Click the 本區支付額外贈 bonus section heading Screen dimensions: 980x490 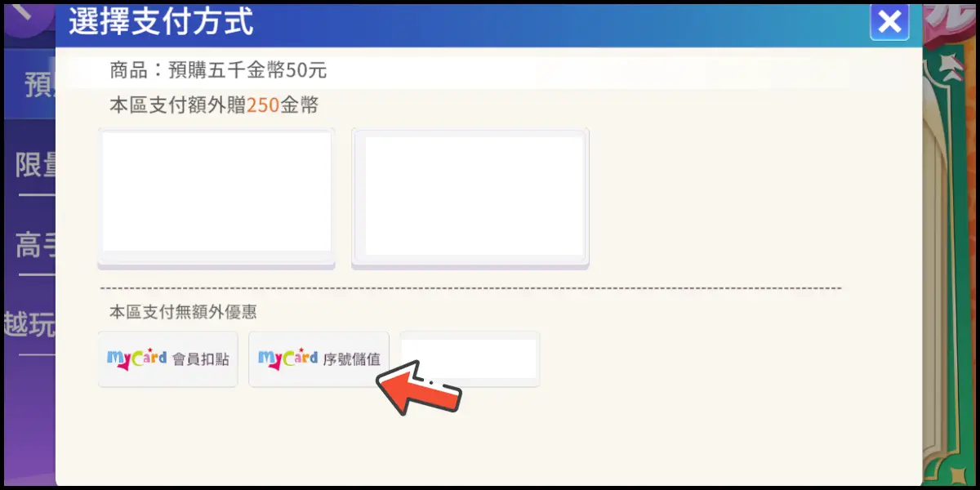tap(177, 105)
